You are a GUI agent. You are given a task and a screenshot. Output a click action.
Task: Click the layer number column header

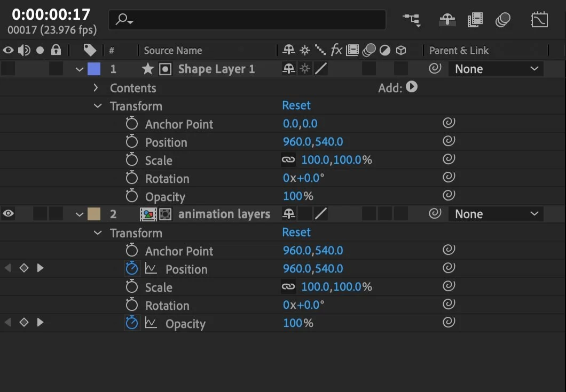tap(112, 51)
